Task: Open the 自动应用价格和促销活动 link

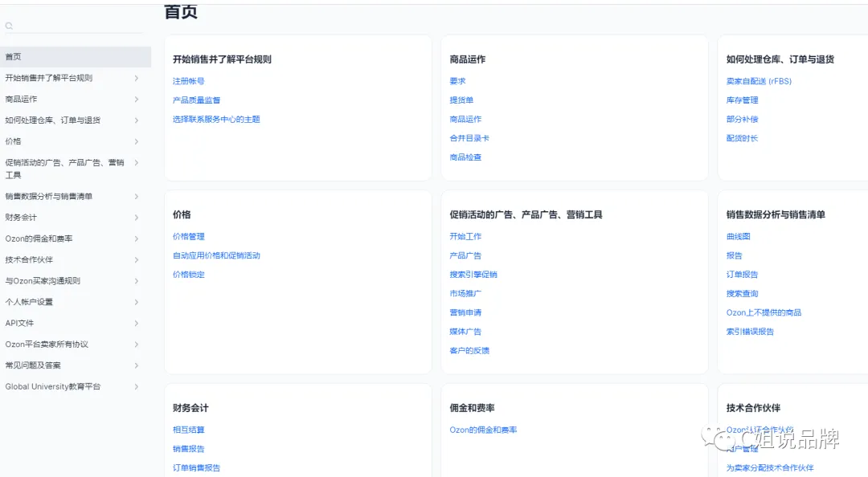Action: pos(216,255)
